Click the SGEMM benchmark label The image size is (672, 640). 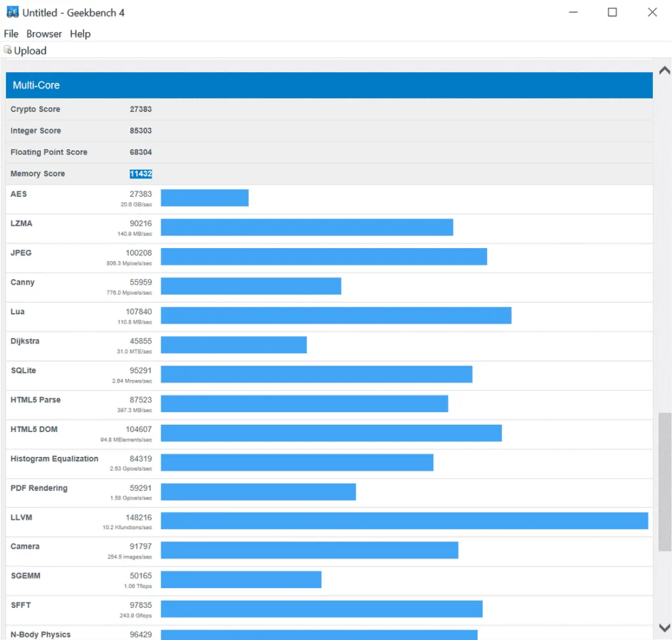pyautogui.click(x=26, y=576)
